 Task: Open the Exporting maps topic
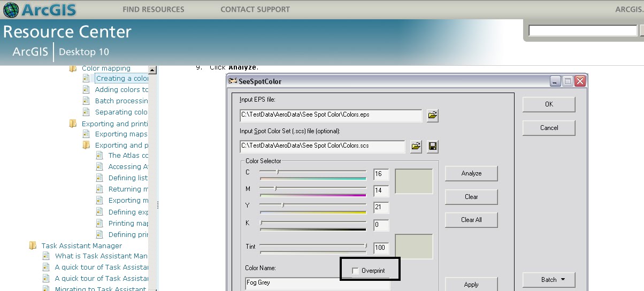pyautogui.click(x=121, y=134)
